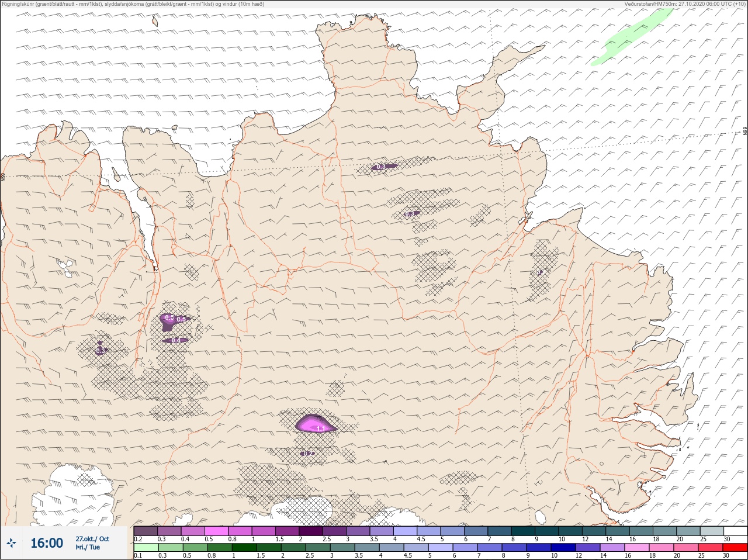Click the lavender swatch at 4 in the top legend
The image size is (748, 560).
[x=405, y=531]
